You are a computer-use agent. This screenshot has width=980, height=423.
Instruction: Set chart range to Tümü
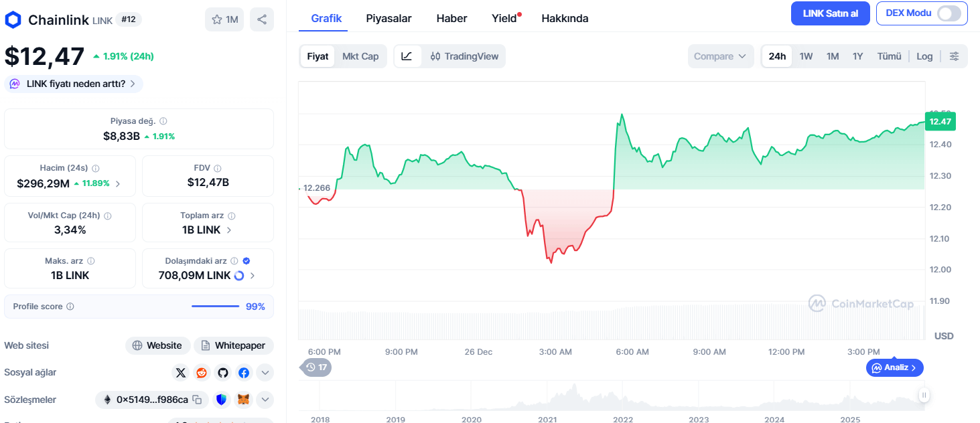pyautogui.click(x=890, y=56)
